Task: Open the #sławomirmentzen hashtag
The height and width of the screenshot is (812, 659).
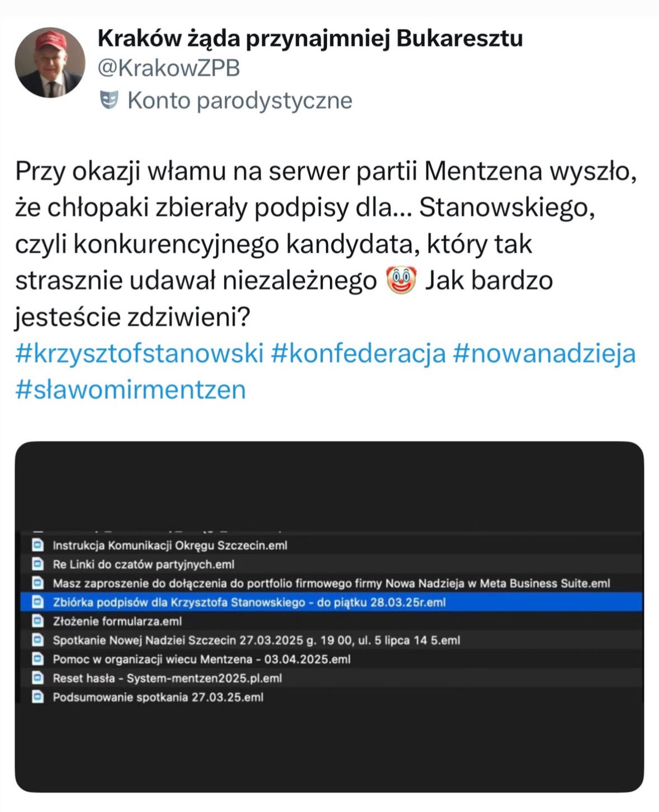Action: [130, 390]
